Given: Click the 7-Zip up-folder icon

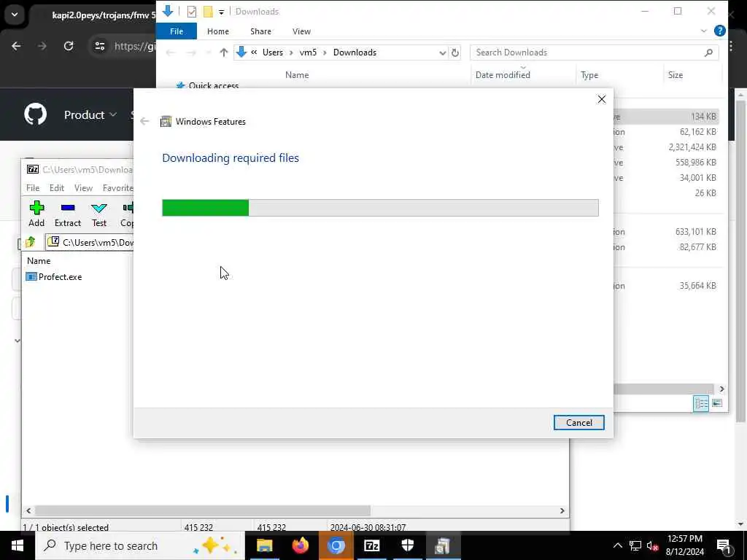Looking at the screenshot, I should pyautogui.click(x=31, y=242).
